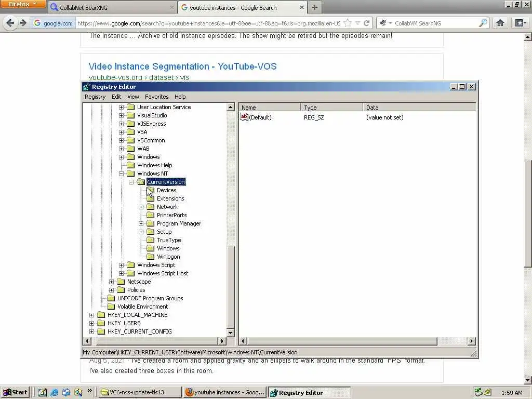
Task: Select the Windows Script Host key
Action: point(163,273)
